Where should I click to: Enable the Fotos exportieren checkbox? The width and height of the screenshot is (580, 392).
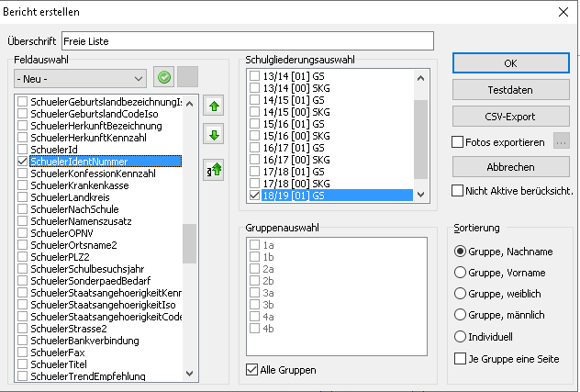coord(459,142)
